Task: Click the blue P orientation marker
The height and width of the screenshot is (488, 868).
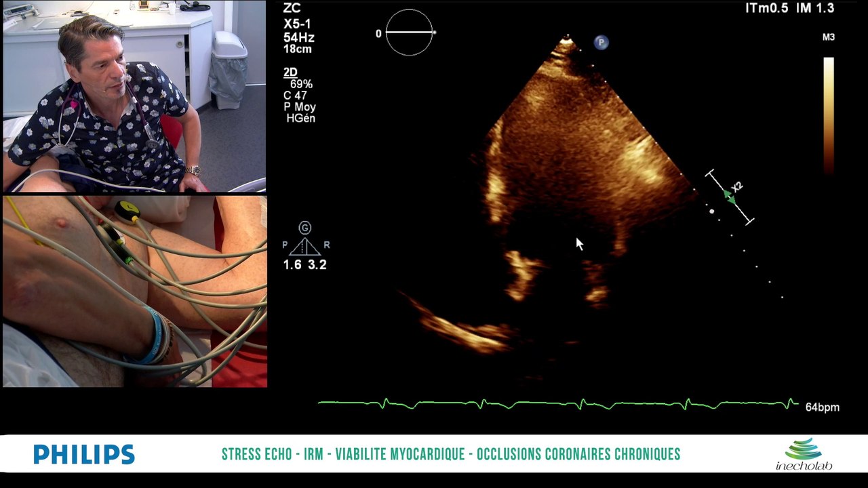Action: point(601,43)
